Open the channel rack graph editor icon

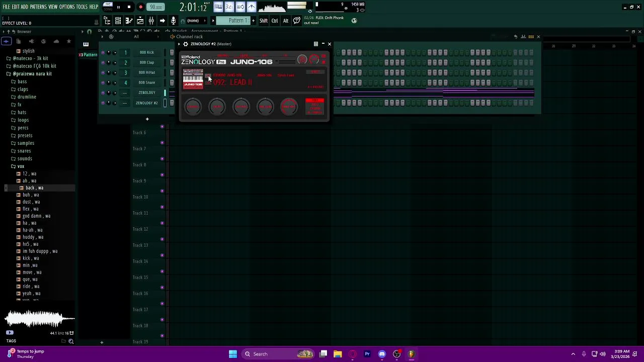click(523, 37)
